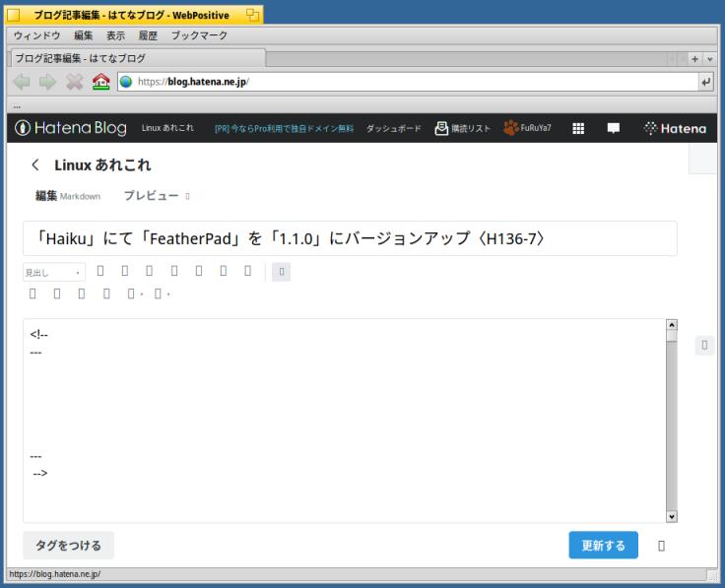Open the Home page via house icon
Image resolution: width=725 pixels, height=588 pixels.
(x=100, y=82)
